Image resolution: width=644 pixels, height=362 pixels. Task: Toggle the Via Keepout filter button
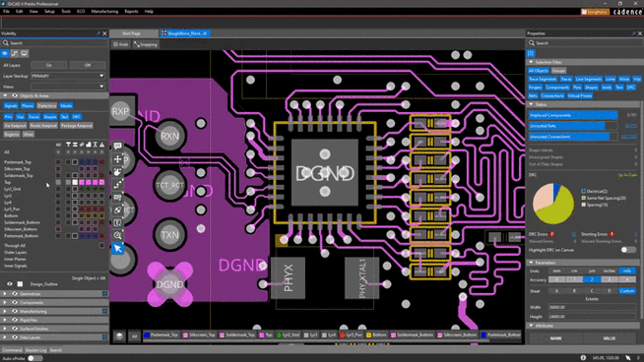(x=15, y=126)
